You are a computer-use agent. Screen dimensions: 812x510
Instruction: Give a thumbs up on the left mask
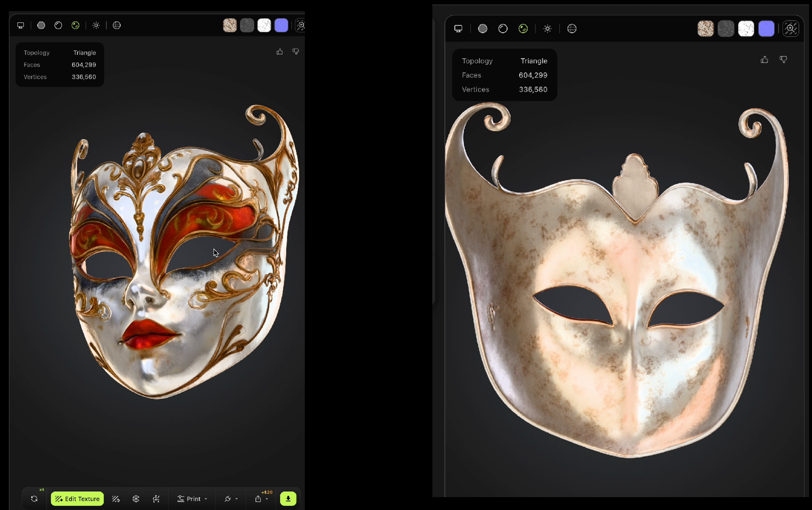coord(280,51)
